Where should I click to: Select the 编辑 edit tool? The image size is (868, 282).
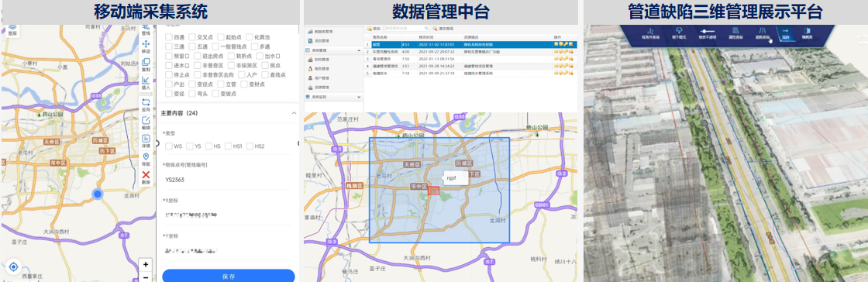(146, 123)
